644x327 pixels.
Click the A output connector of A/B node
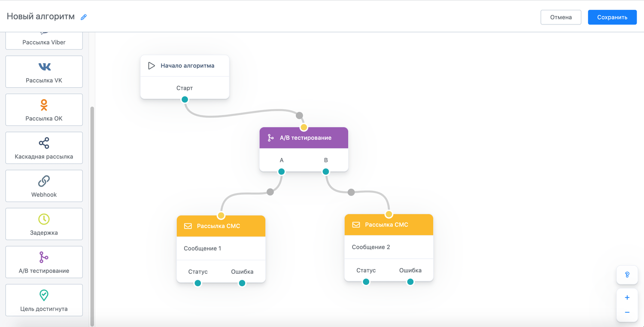pyautogui.click(x=282, y=171)
